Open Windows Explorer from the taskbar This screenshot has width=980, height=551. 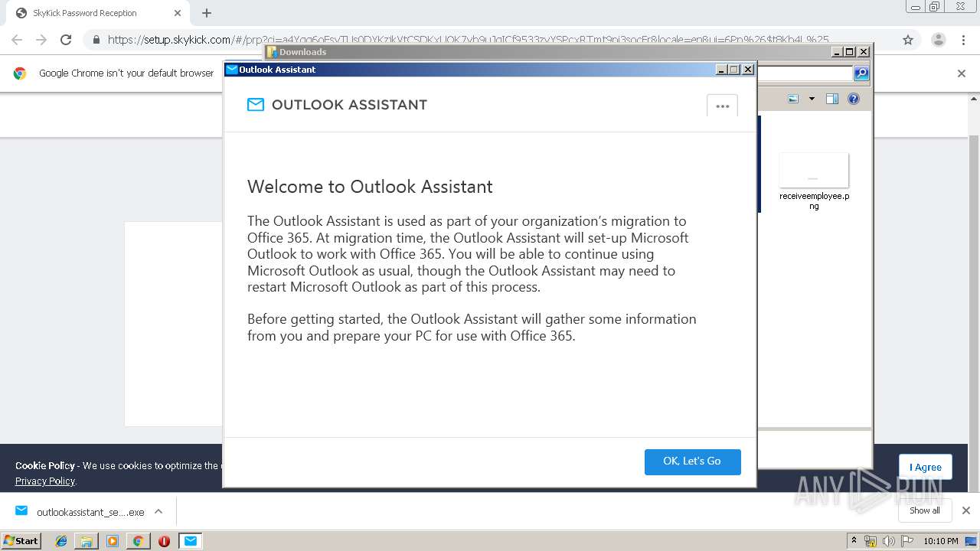tap(87, 541)
